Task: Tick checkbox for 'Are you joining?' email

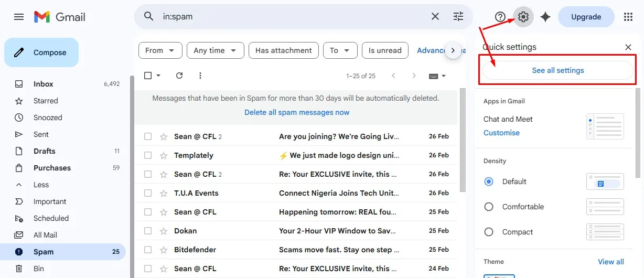Action: click(x=148, y=136)
